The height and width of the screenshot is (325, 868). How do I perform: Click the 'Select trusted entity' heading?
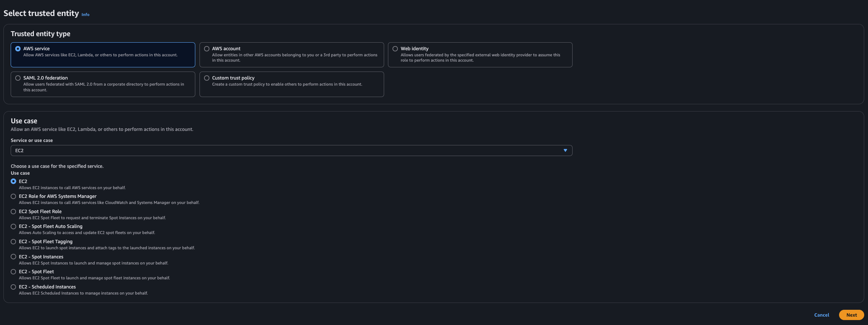(x=41, y=13)
